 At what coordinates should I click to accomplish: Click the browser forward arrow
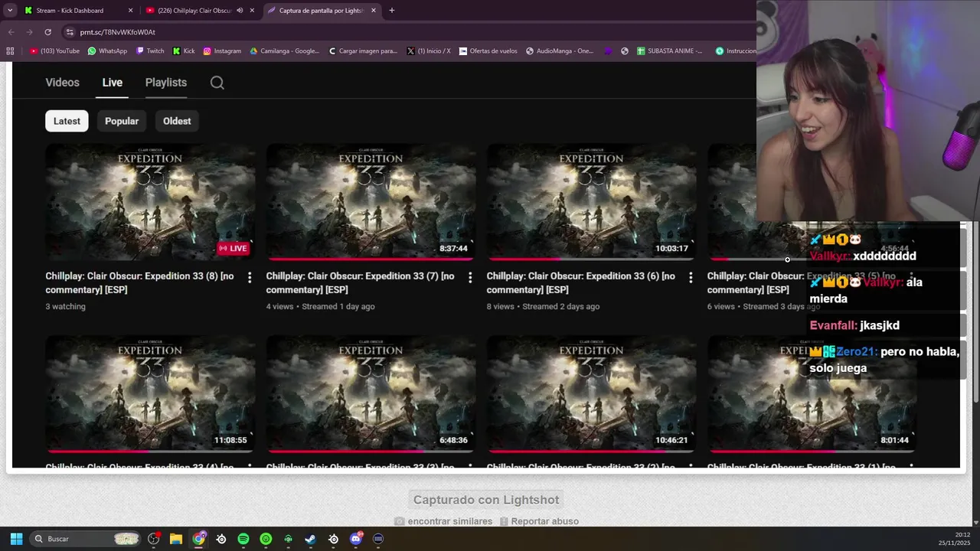pos(29,32)
